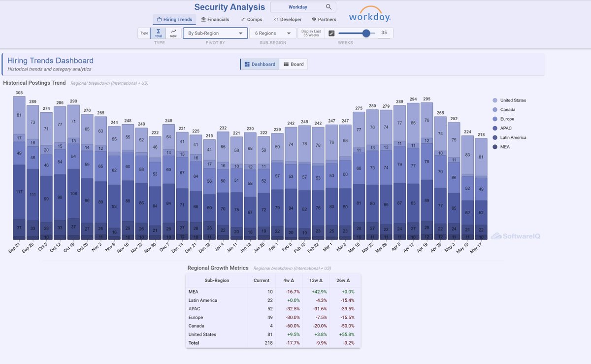Screen dimensions: 591x364
Task: Open the Partners tab
Action: (x=324, y=19)
